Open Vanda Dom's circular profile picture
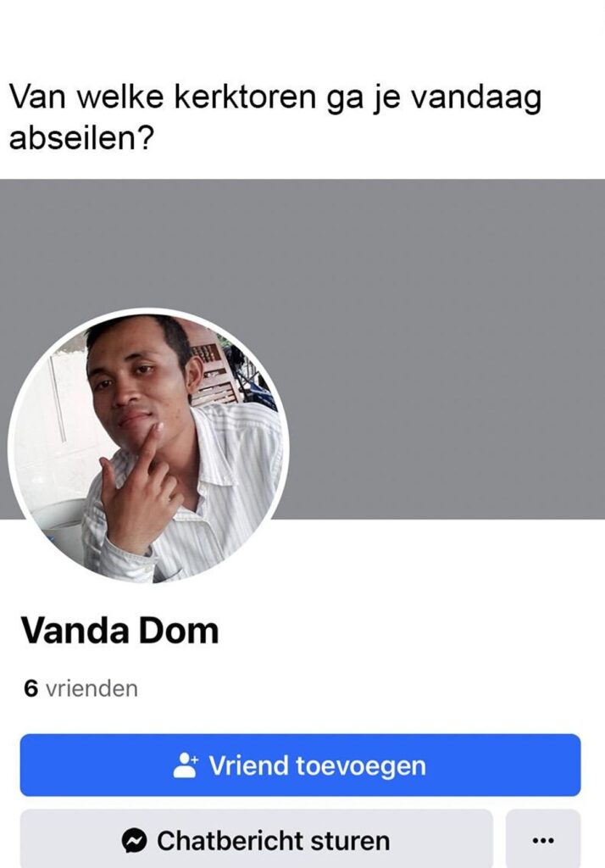 point(148,448)
